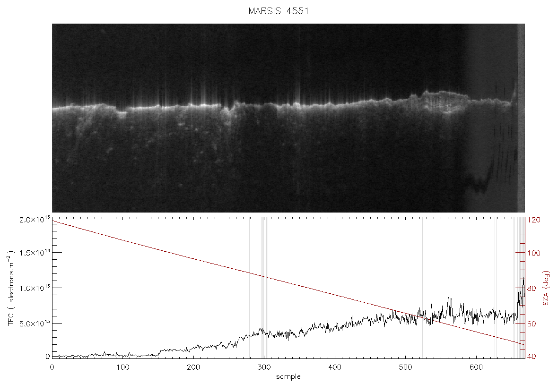Click the red SZA axis value '60'

click(x=532, y=324)
